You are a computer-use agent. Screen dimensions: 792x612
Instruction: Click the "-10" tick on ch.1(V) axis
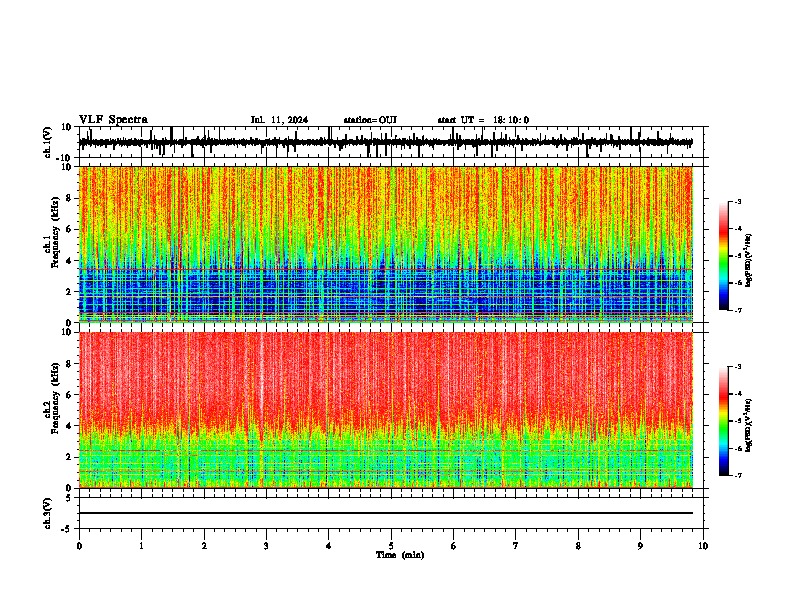coord(64,158)
